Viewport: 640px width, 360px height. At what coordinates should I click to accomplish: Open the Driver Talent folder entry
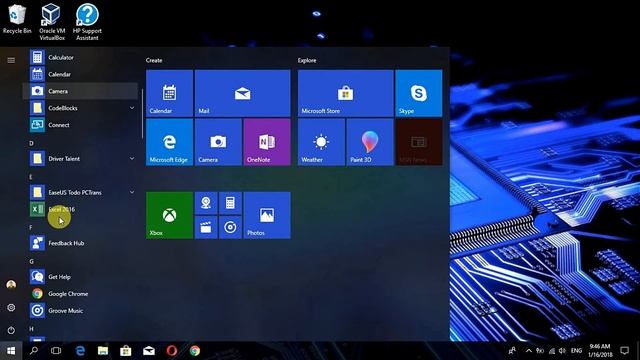coord(80,158)
